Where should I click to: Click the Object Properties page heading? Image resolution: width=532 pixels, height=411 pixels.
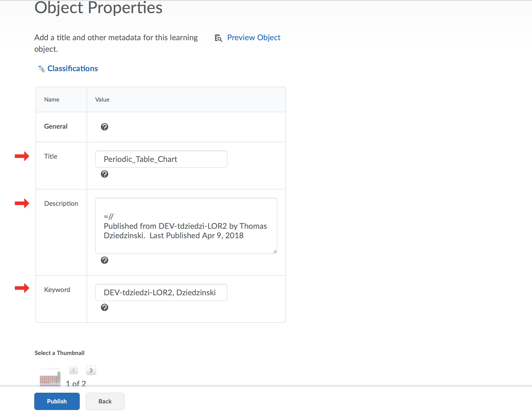pos(98,8)
